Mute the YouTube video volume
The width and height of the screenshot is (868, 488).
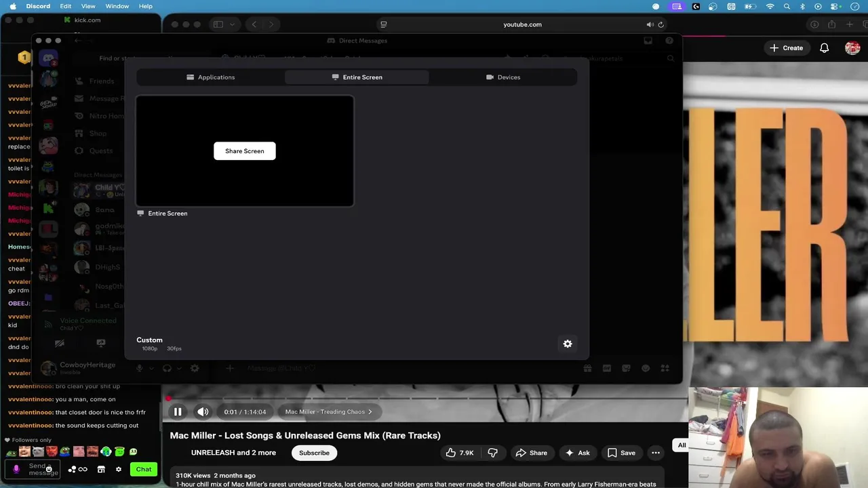click(x=203, y=411)
